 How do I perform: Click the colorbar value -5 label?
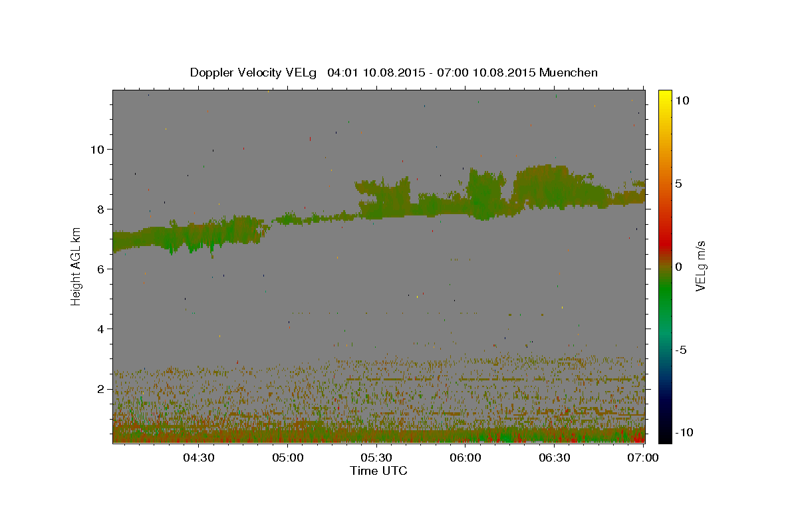click(x=681, y=350)
